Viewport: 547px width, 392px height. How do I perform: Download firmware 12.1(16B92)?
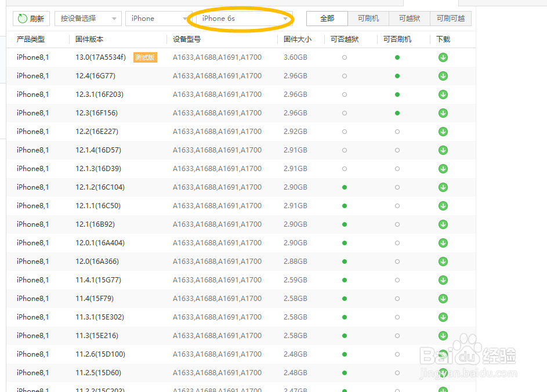(443, 224)
